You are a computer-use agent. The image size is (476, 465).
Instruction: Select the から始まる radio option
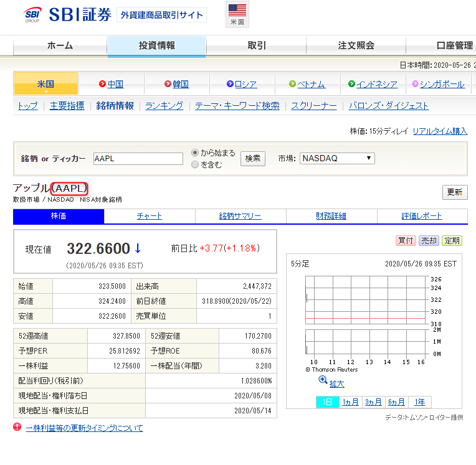195,153
